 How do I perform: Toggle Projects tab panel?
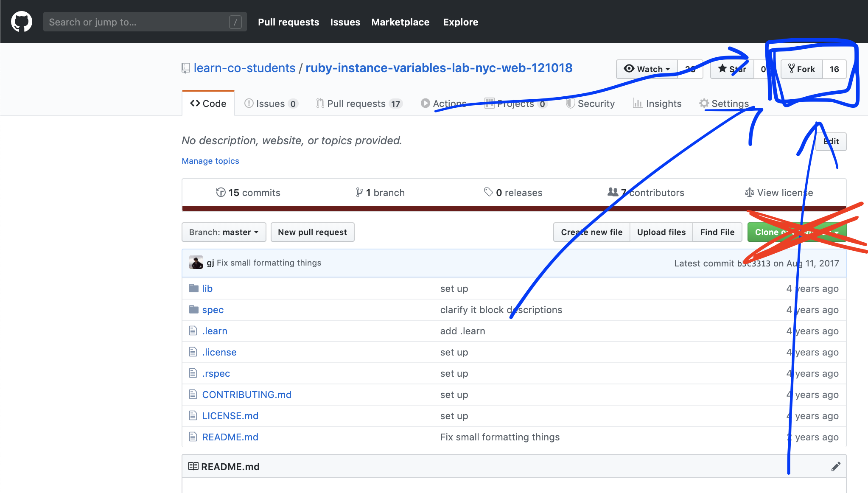514,103
